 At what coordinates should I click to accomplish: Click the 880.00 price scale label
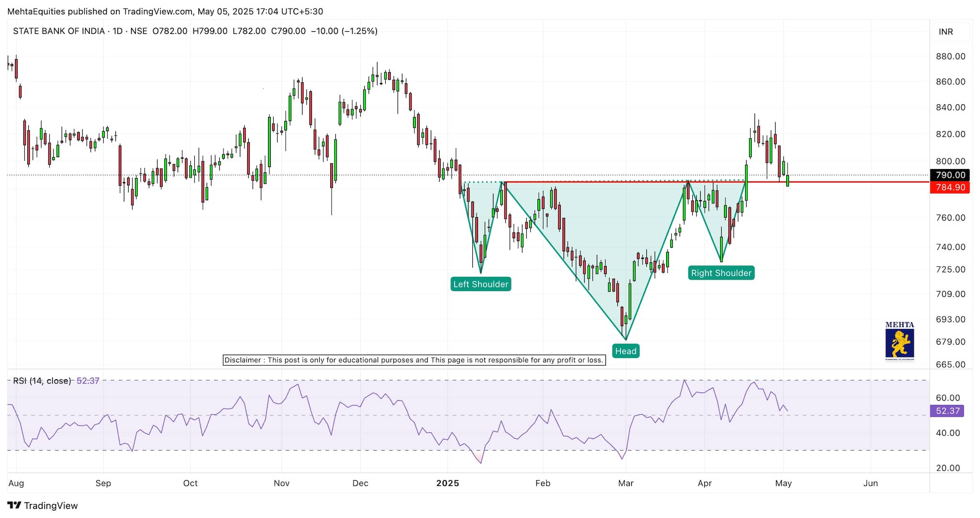(x=950, y=56)
